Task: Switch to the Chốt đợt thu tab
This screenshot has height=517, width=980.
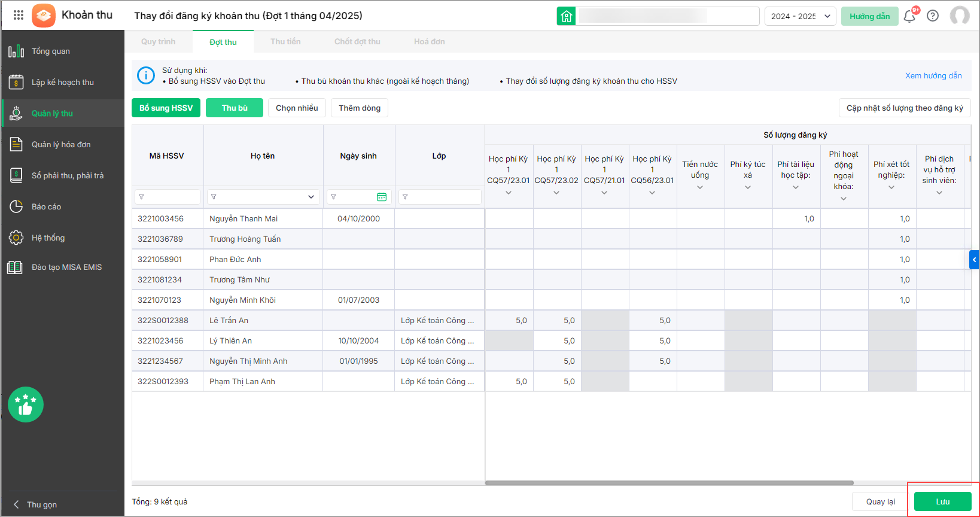Action: 357,42
